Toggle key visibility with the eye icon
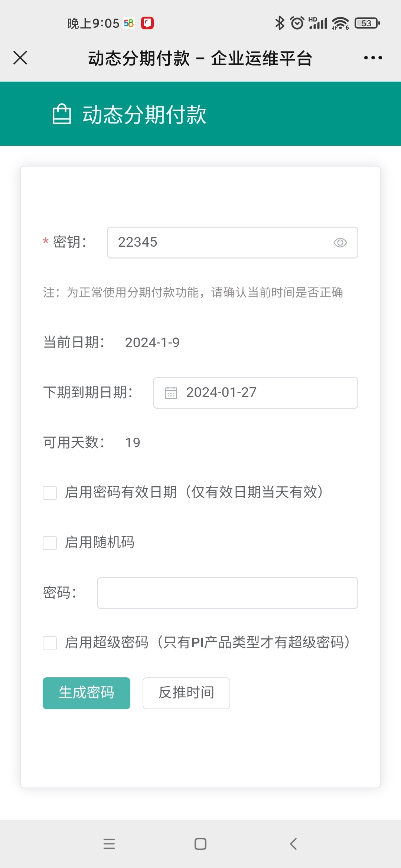 point(340,243)
